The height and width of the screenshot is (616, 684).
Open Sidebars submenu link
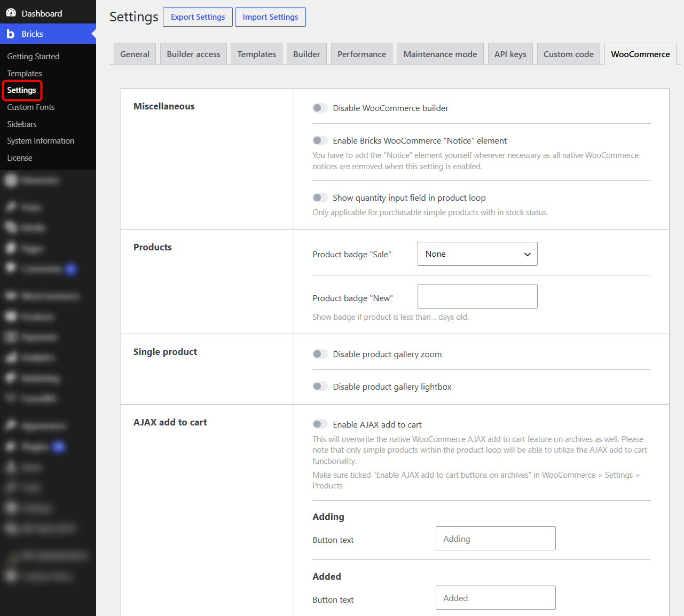coord(22,124)
